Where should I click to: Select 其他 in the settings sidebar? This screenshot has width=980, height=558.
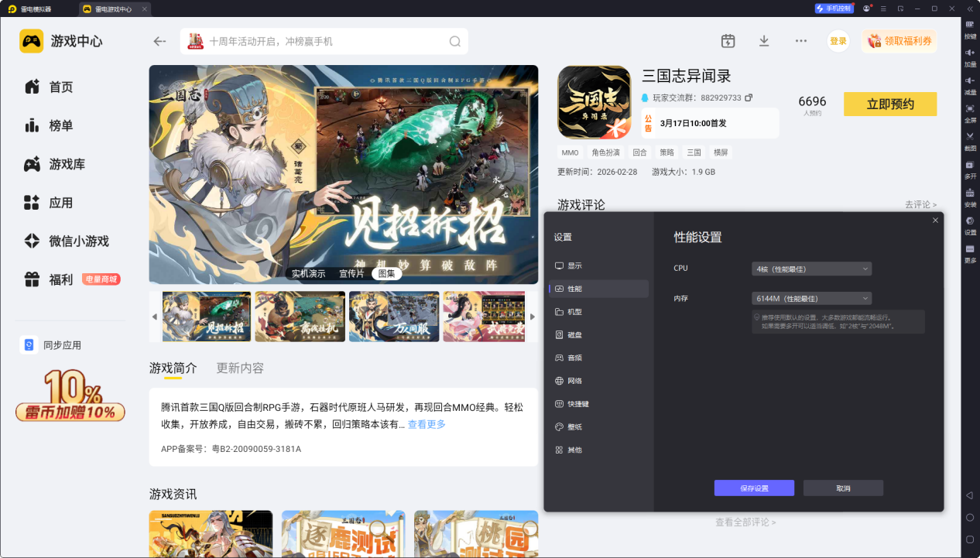(x=598, y=450)
